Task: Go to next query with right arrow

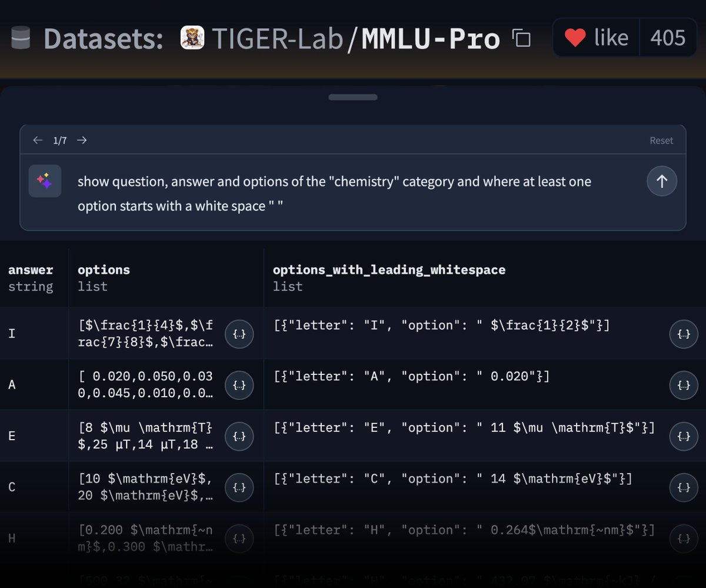Action: (x=82, y=140)
